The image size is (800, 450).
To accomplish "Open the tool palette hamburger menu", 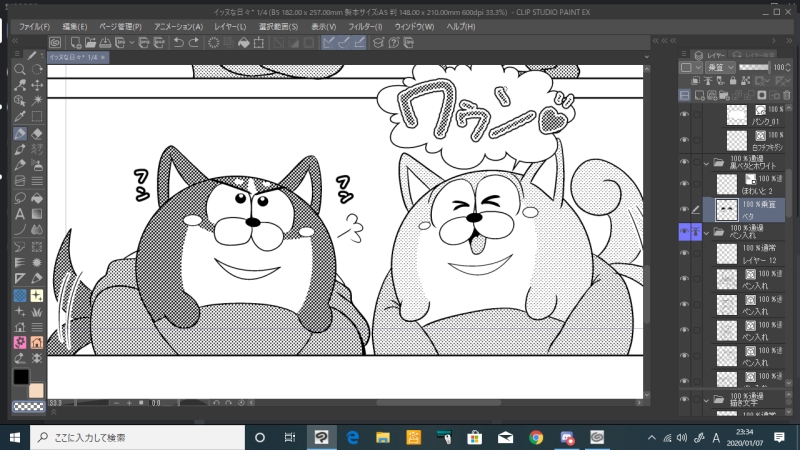I will (x=17, y=54).
